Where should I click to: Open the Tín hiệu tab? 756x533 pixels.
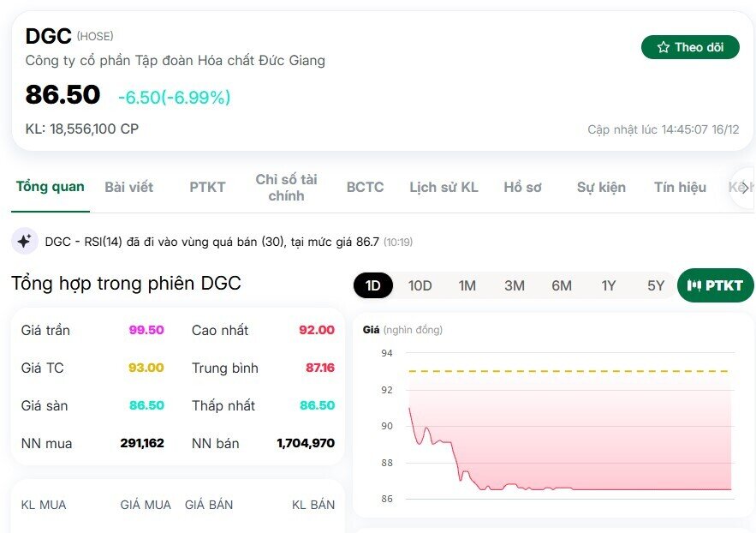point(680,187)
